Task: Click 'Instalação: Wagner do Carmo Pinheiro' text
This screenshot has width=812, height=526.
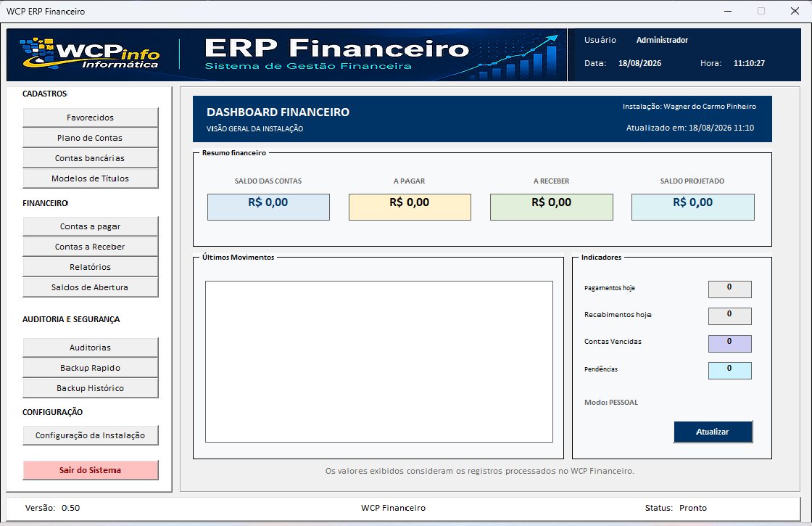Action: (x=689, y=106)
